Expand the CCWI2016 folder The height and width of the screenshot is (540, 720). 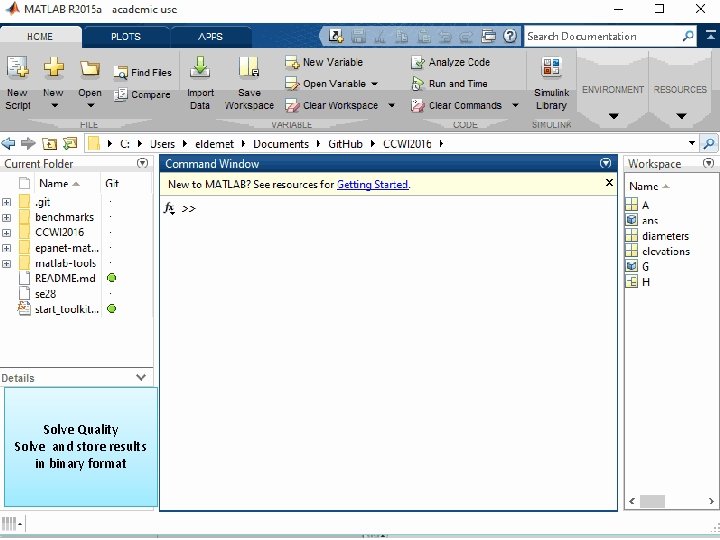[6, 233]
